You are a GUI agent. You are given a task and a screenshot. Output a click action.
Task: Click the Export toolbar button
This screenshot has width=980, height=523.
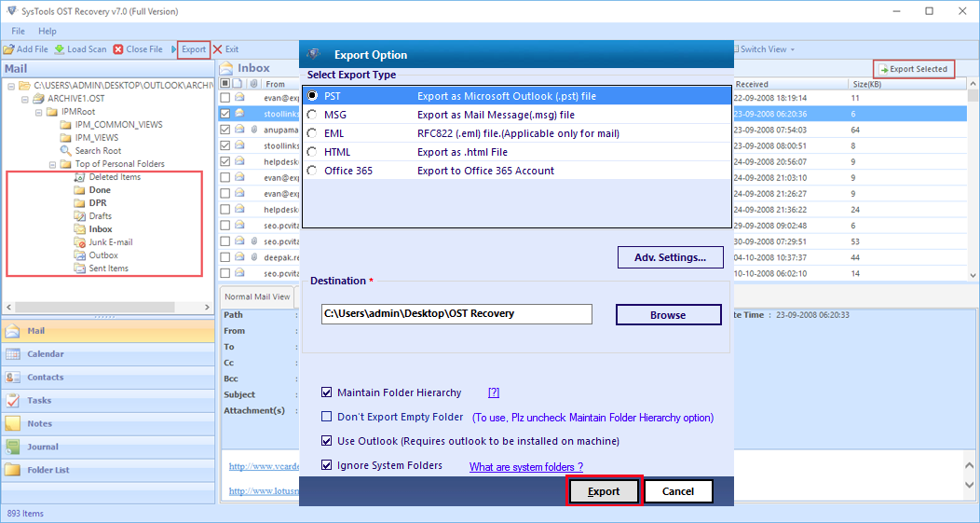click(x=193, y=49)
